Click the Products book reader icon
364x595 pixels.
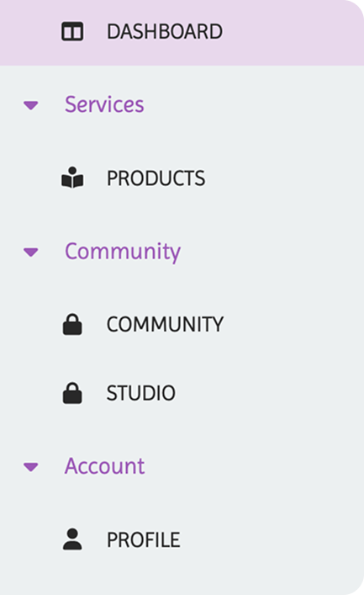(x=72, y=178)
